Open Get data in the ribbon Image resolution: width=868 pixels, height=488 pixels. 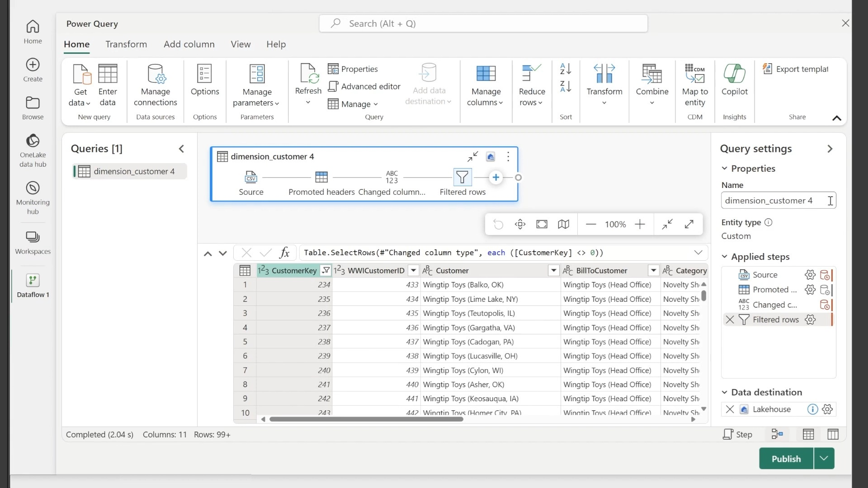pos(80,86)
